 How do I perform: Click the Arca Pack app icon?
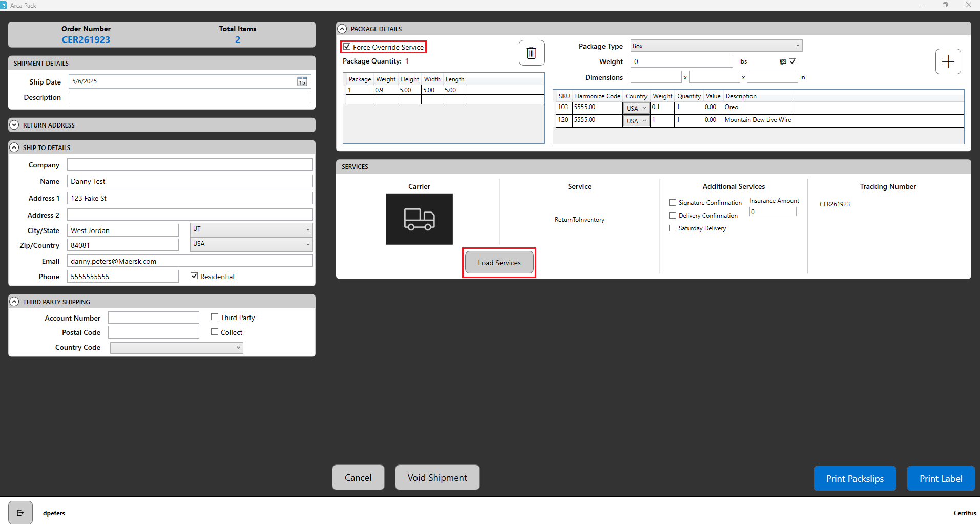click(x=3, y=5)
